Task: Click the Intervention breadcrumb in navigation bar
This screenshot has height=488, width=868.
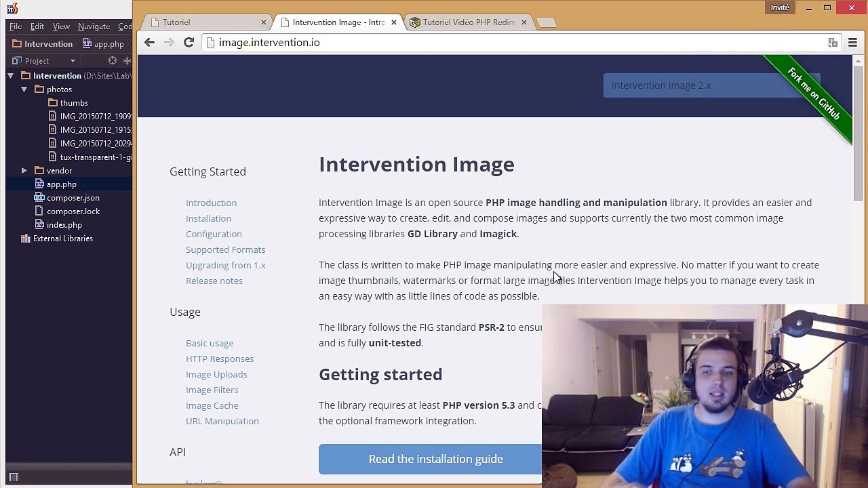Action: [42, 43]
